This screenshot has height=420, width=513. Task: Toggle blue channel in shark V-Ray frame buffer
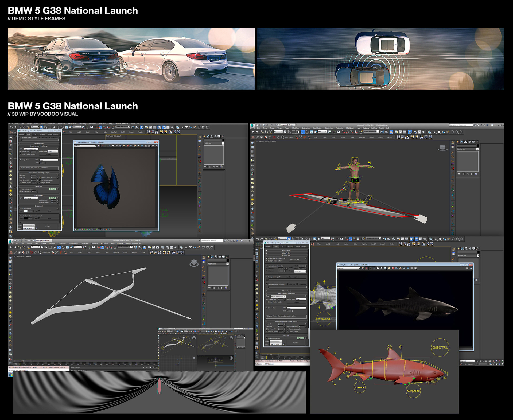(x=374, y=268)
